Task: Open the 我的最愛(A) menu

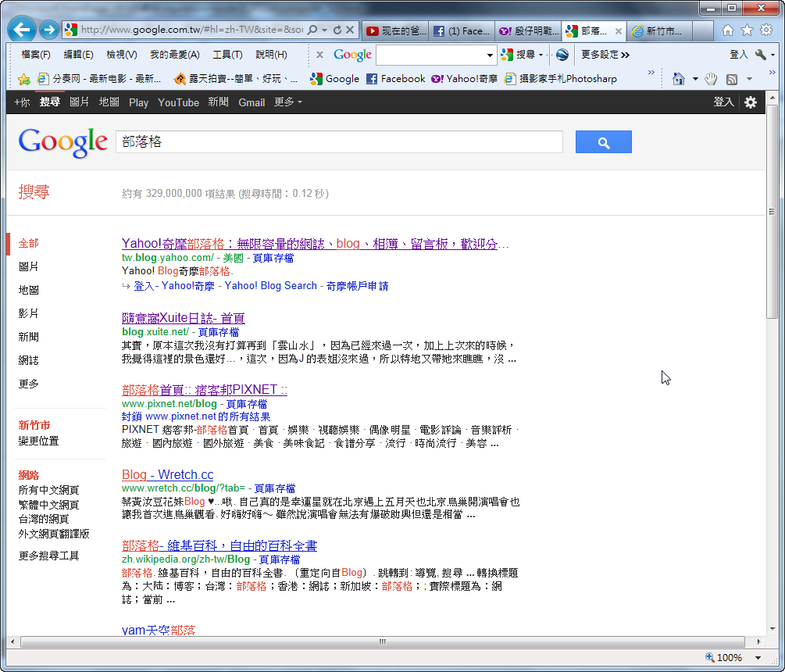Action: coord(175,55)
